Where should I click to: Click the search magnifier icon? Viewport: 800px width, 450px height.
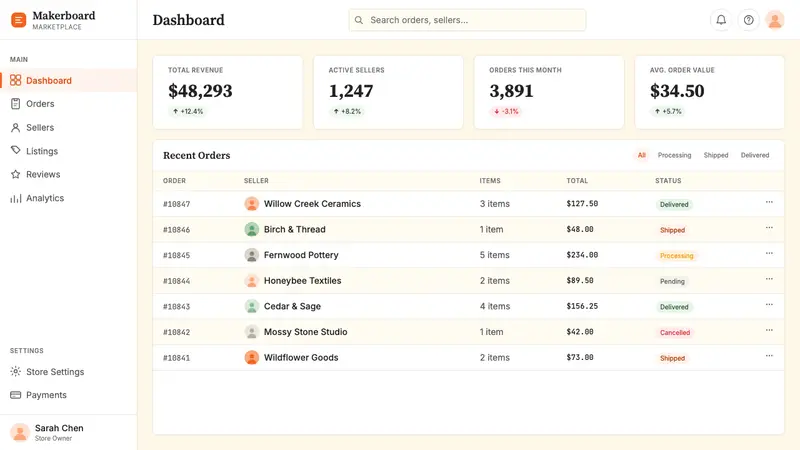[359, 20]
